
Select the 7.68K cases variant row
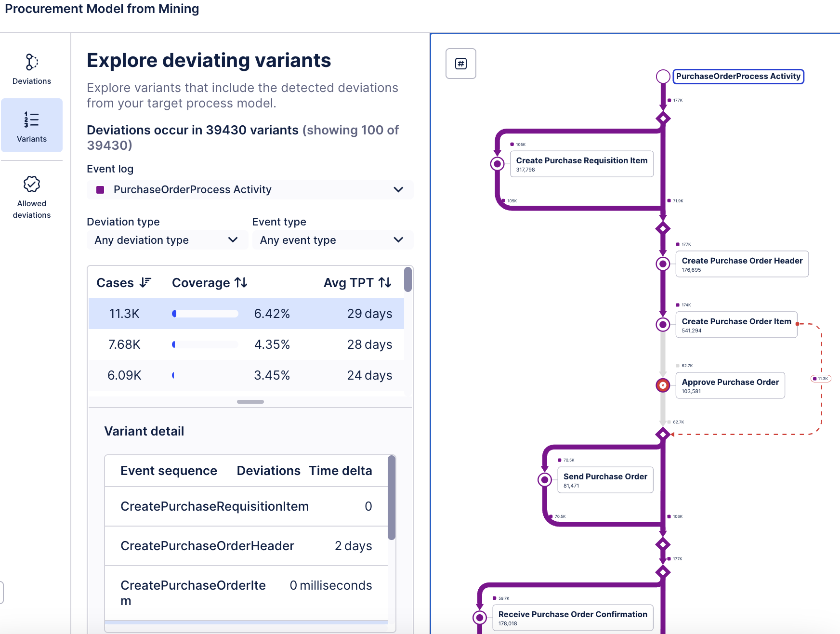[x=246, y=344]
